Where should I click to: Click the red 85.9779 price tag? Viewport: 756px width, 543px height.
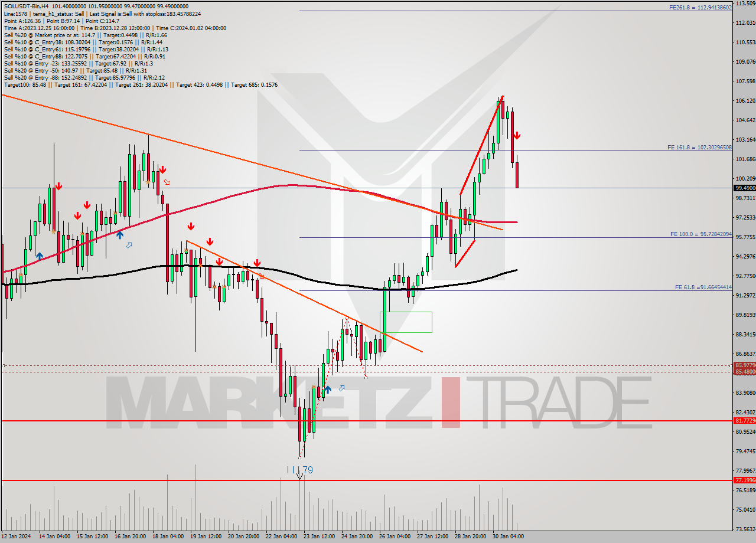pos(744,365)
